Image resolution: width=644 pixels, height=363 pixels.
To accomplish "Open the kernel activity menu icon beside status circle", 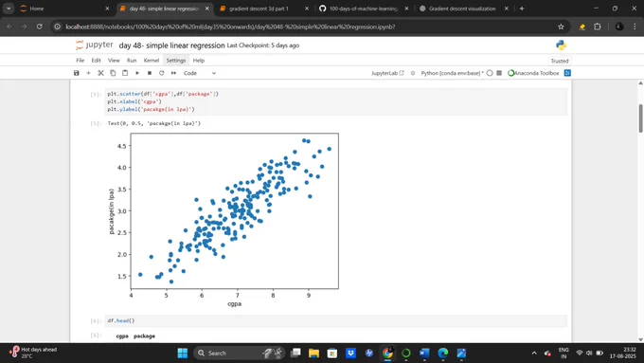I will 499,73.
